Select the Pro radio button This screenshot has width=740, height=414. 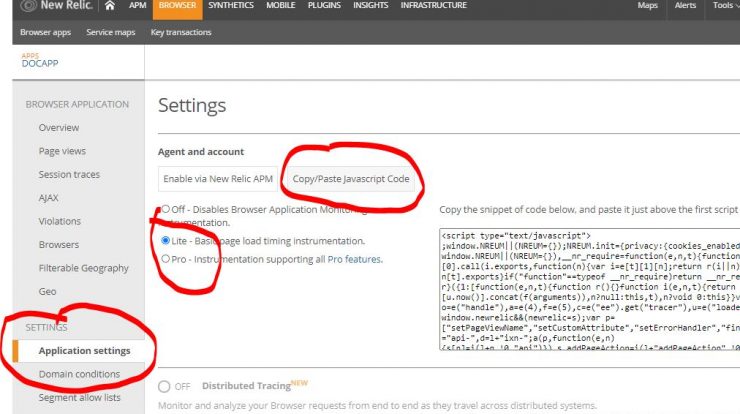coord(165,259)
